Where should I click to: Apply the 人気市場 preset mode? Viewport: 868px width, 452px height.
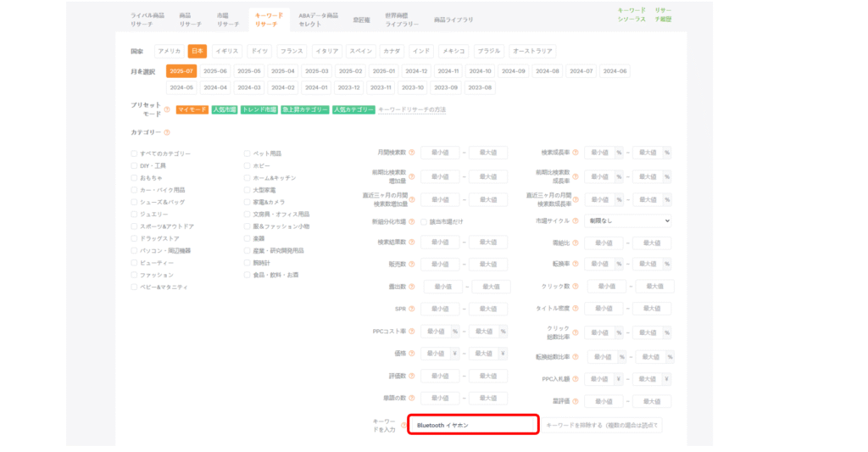[224, 109]
